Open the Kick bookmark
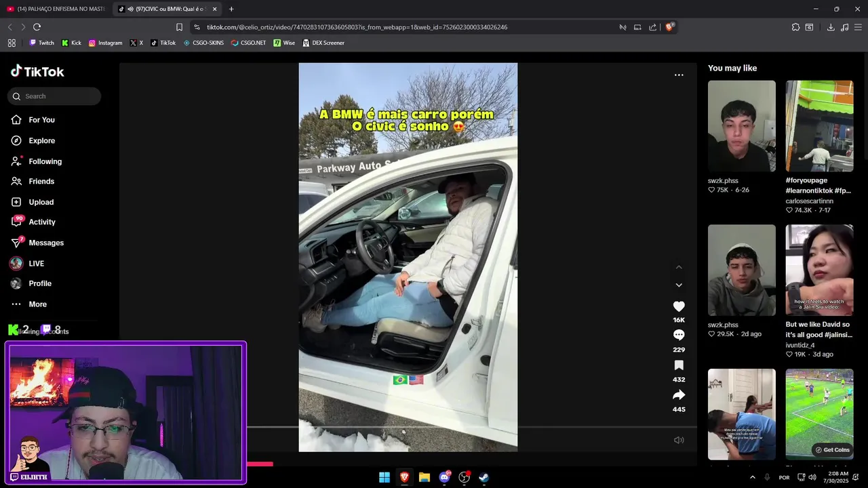 [71, 43]
